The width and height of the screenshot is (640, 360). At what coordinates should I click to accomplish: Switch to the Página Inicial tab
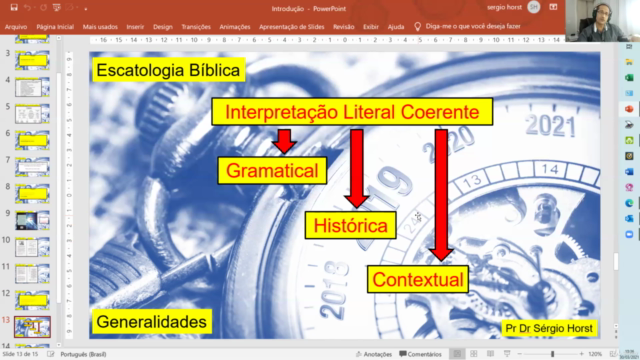coord(55,27)
